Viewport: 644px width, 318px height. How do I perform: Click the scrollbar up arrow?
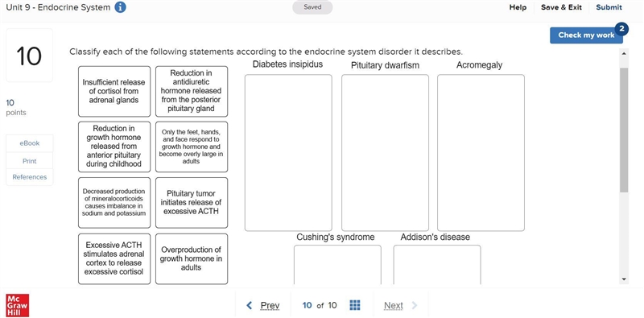coord(624,53)
